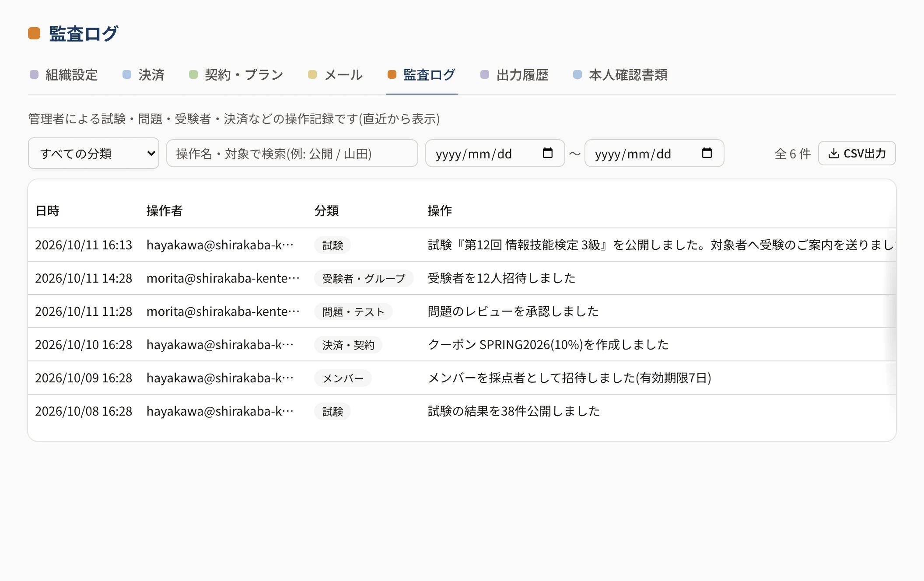
Task: Click the 受験者を12人招待しました entry
Action: click(501, 278)
